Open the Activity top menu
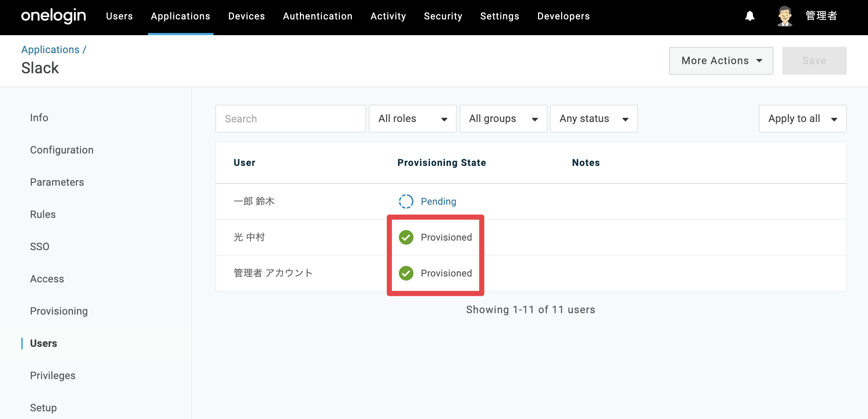Image resolution: width=868 pixels, height=419 pixels. coord(388,16)
